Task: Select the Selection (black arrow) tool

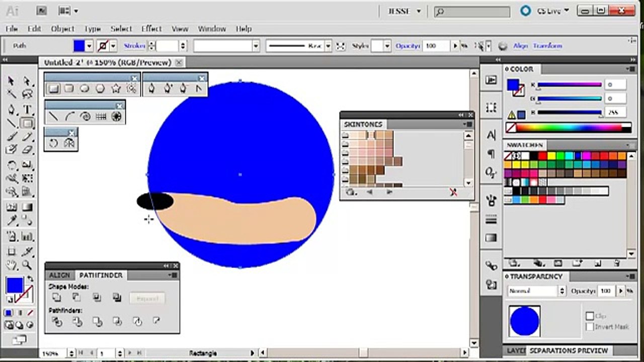Action: [12, 81]
